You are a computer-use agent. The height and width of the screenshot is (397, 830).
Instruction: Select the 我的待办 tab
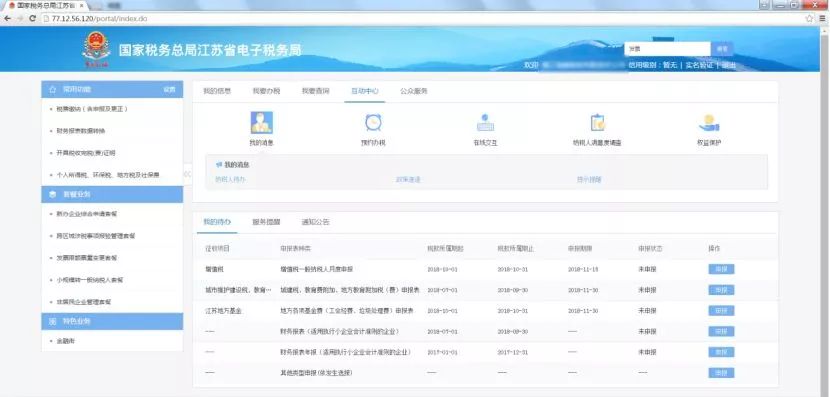217,222
